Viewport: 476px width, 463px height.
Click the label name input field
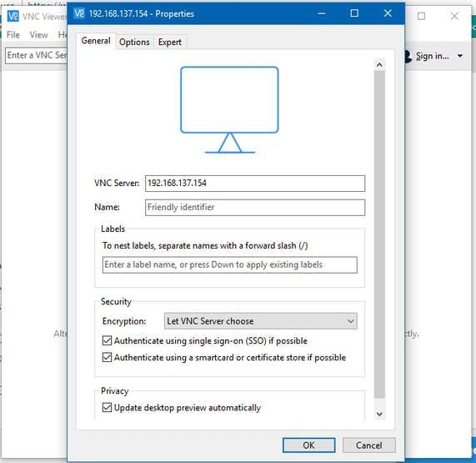tap(230, 265)
